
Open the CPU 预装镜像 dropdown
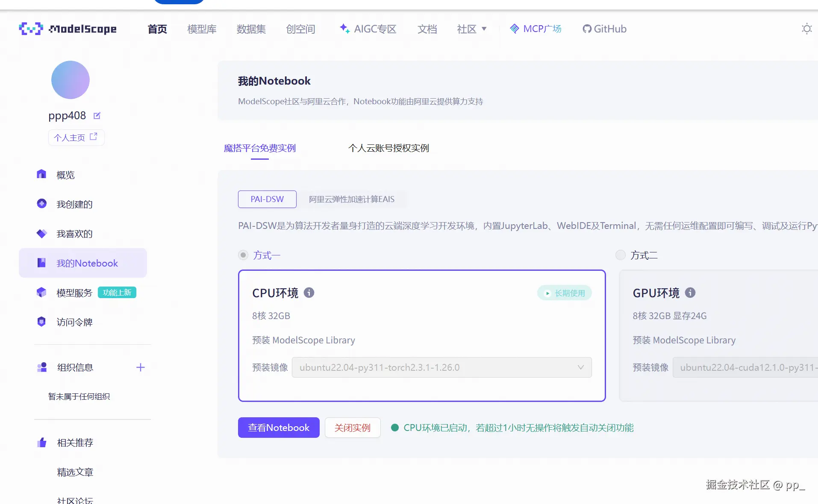click(x=442, y=367)
